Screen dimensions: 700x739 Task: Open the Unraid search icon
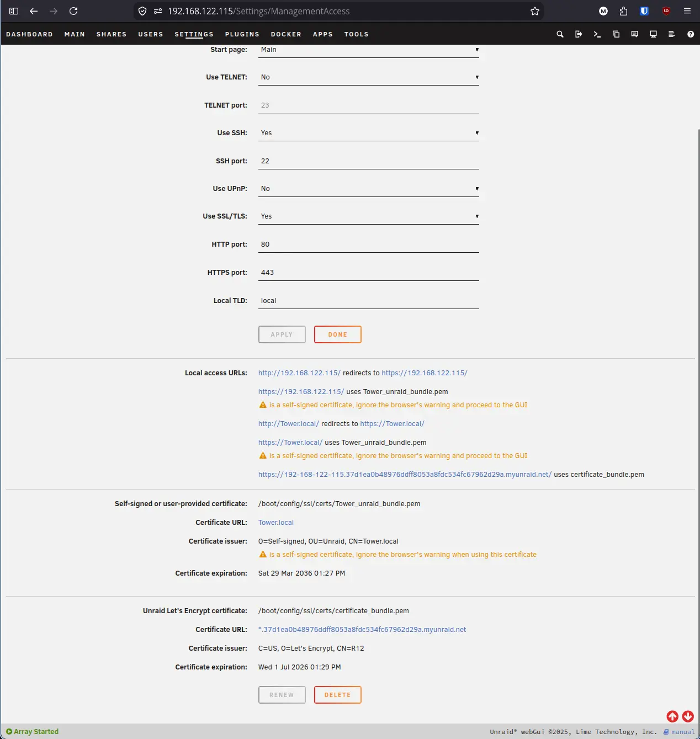click(560, 34)
